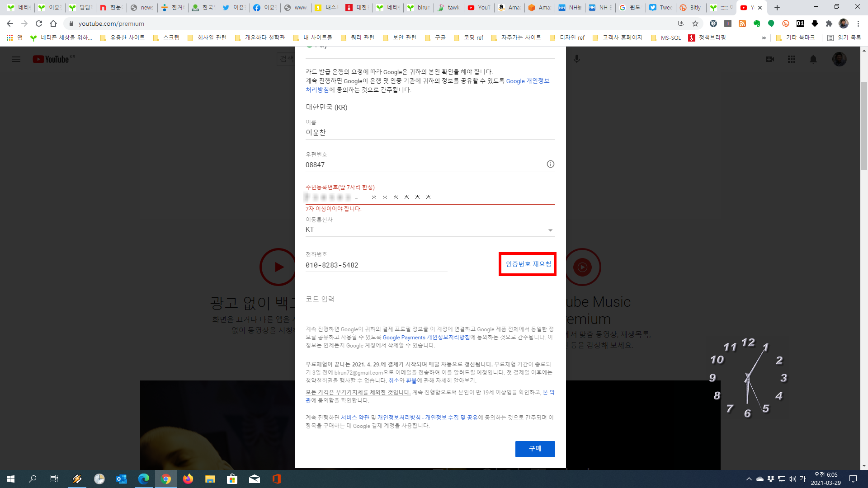Click the resident registration number field

point(430,197)
